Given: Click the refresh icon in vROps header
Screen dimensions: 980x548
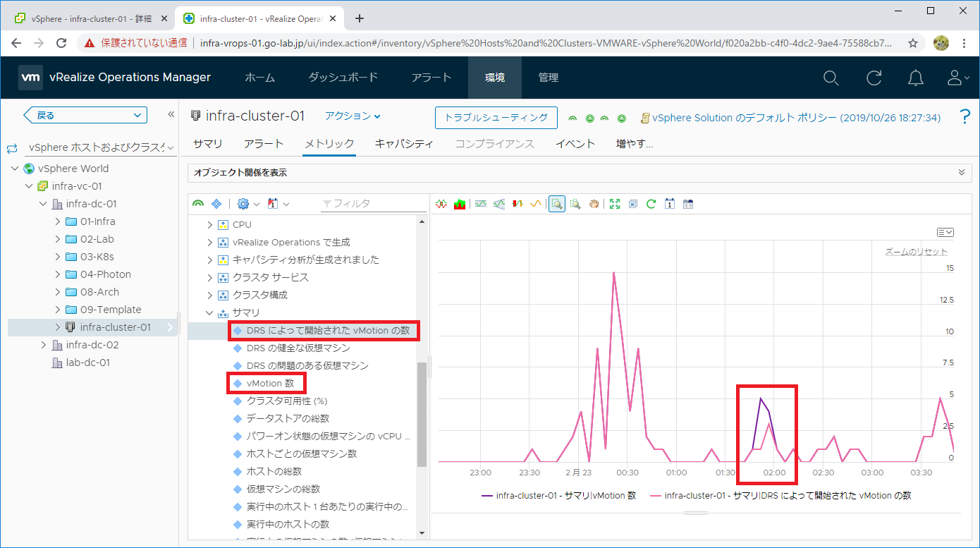Looking at the screenshot, I should 874,78.
